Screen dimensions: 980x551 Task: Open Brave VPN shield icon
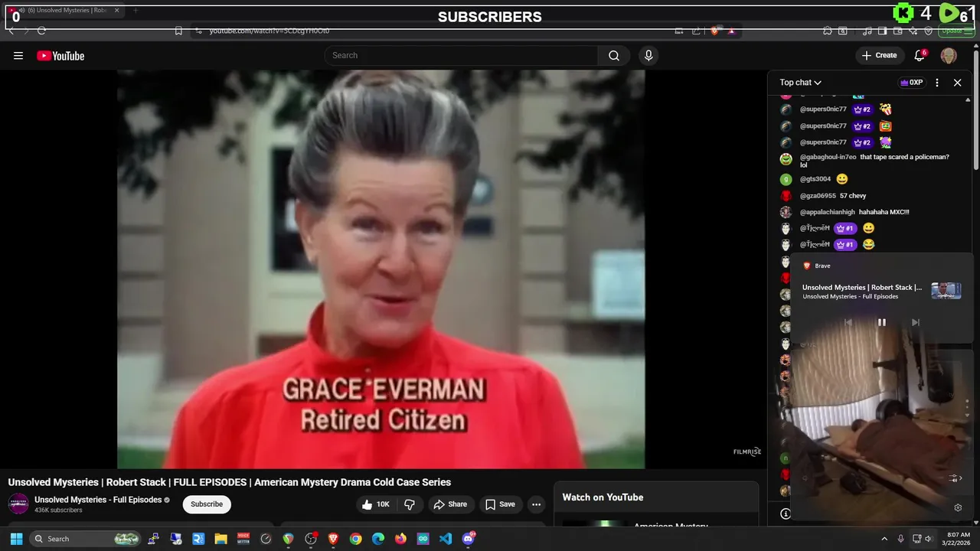(x=928, y=31)
